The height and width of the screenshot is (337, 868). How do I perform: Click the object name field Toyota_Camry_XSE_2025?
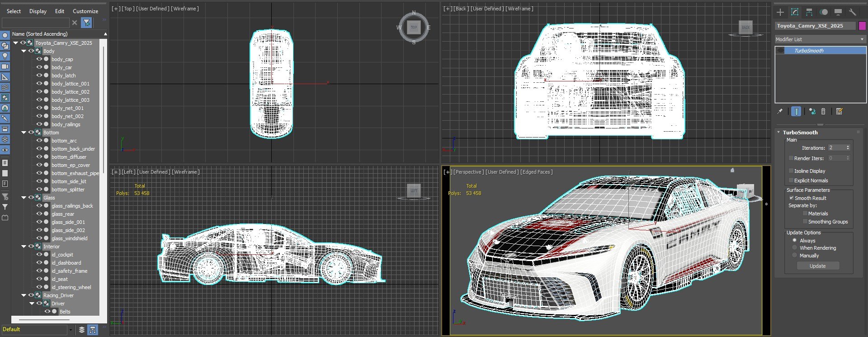click(816, 26)
